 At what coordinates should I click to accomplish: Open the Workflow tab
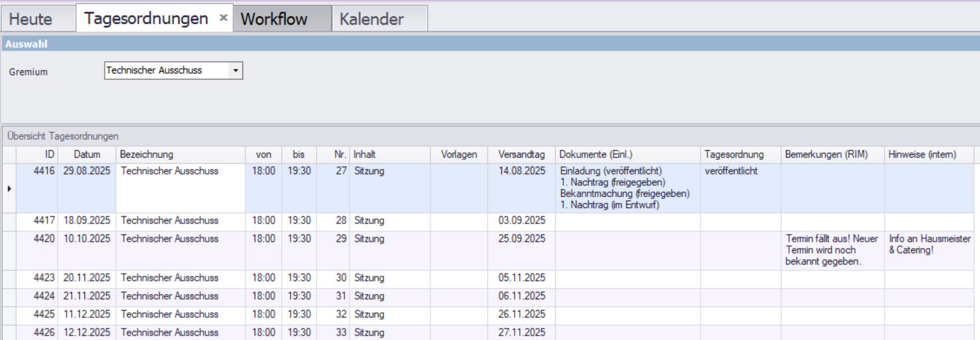[x=274, y=19]
